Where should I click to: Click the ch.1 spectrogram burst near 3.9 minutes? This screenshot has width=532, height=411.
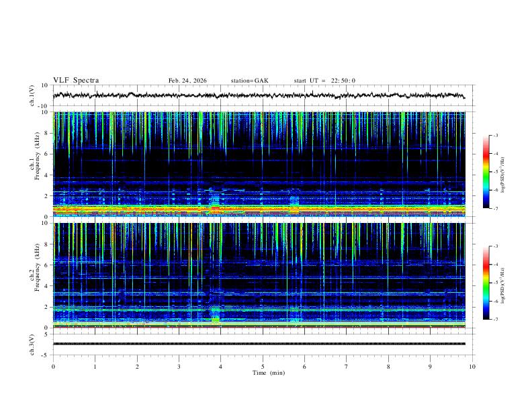215,203
